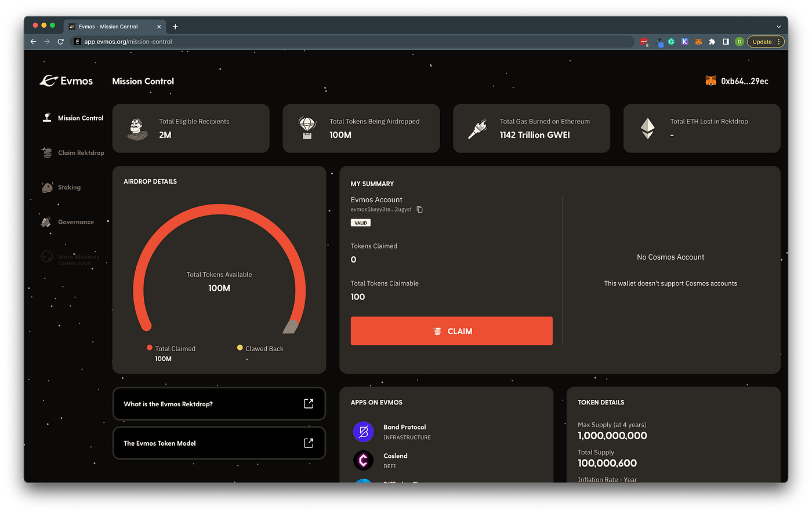The width and height of the screenshot is (812, 514).
Task: Open the MetaMask fox extension
Action: tap(698, 42)
